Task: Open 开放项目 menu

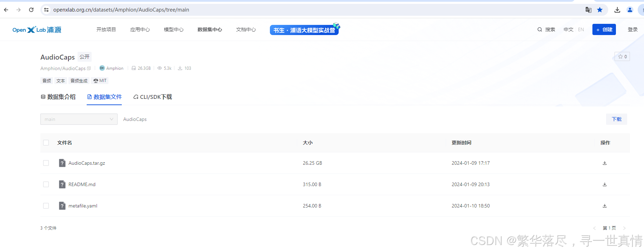Action: (x=106, y=29)
